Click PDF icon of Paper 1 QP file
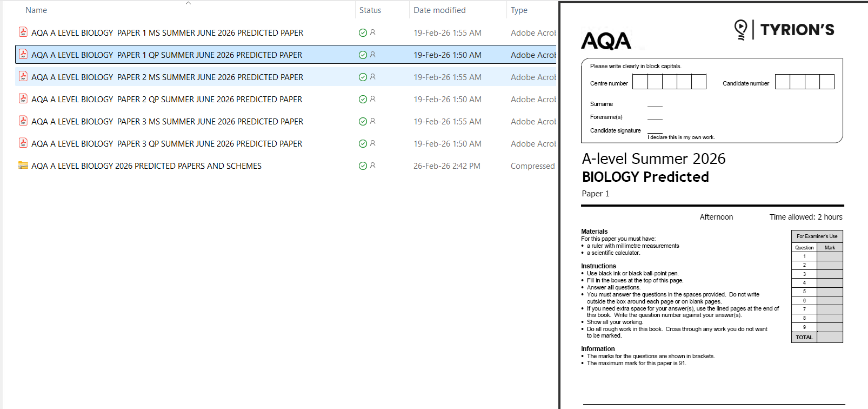 click(23, 55)
